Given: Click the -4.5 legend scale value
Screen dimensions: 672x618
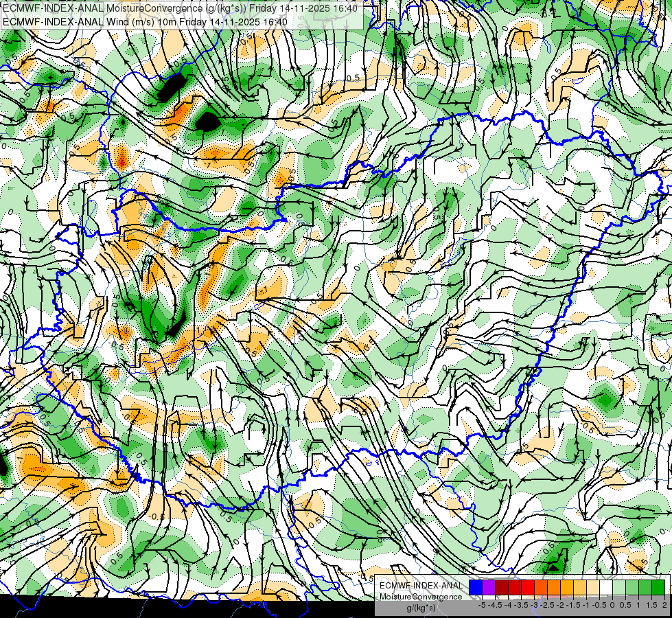Looking at the screenshot, I should click(x=496, y=605).
